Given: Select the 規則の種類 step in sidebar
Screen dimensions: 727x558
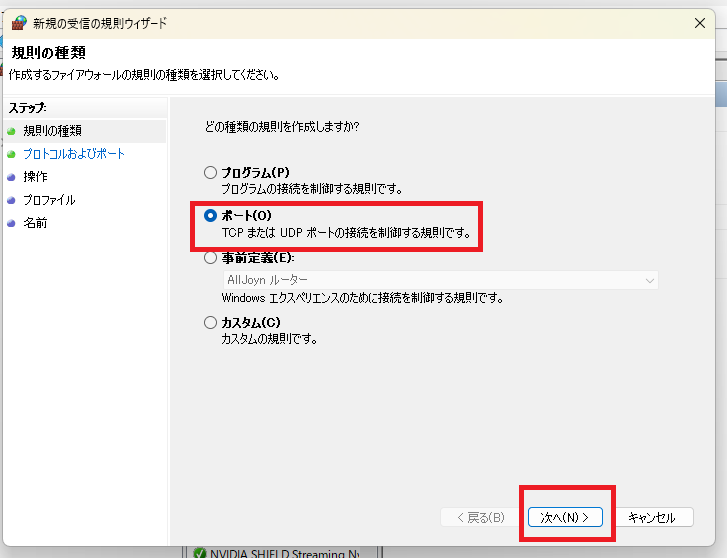Looking at the screenshot, I should 52,131.
